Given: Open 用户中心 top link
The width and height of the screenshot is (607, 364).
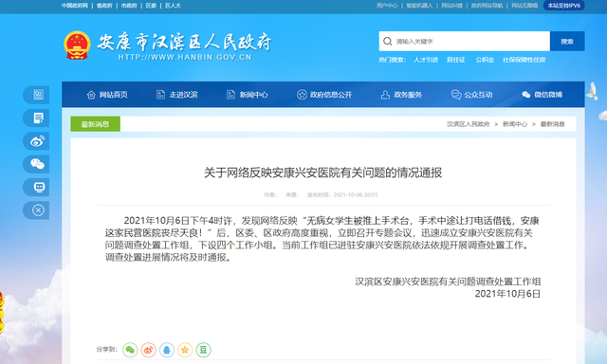Looking at the screenshot, I should coord(387,6).
